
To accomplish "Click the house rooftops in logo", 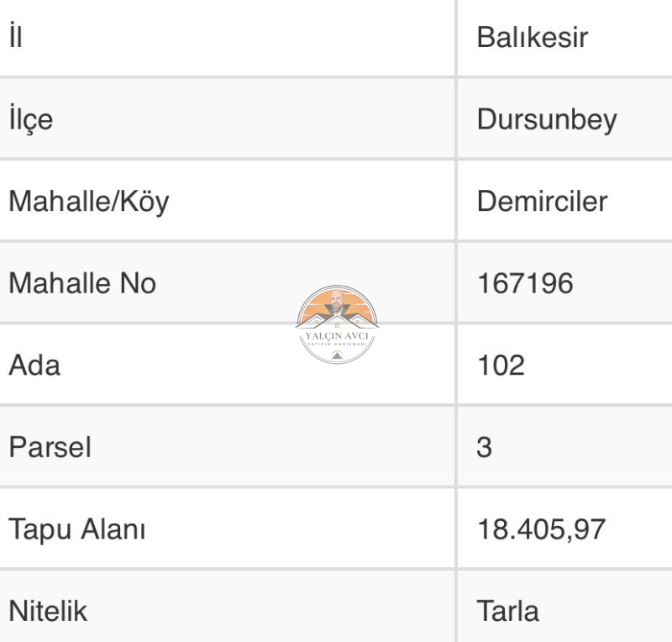I will pyautogui.click(x=337, y=322).
